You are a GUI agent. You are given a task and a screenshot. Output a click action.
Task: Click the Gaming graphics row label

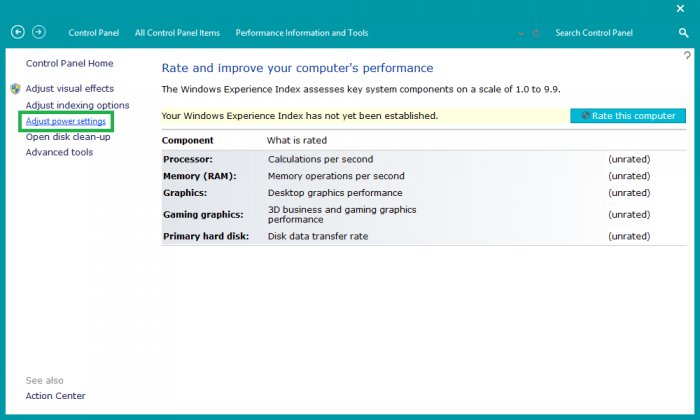tap(203, 215)
